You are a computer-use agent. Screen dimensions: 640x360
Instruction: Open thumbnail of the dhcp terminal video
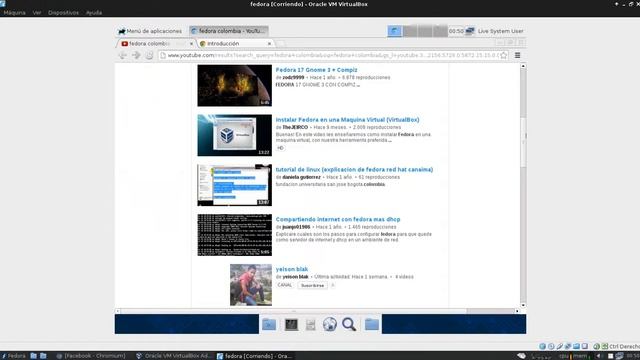coord(235,235)
